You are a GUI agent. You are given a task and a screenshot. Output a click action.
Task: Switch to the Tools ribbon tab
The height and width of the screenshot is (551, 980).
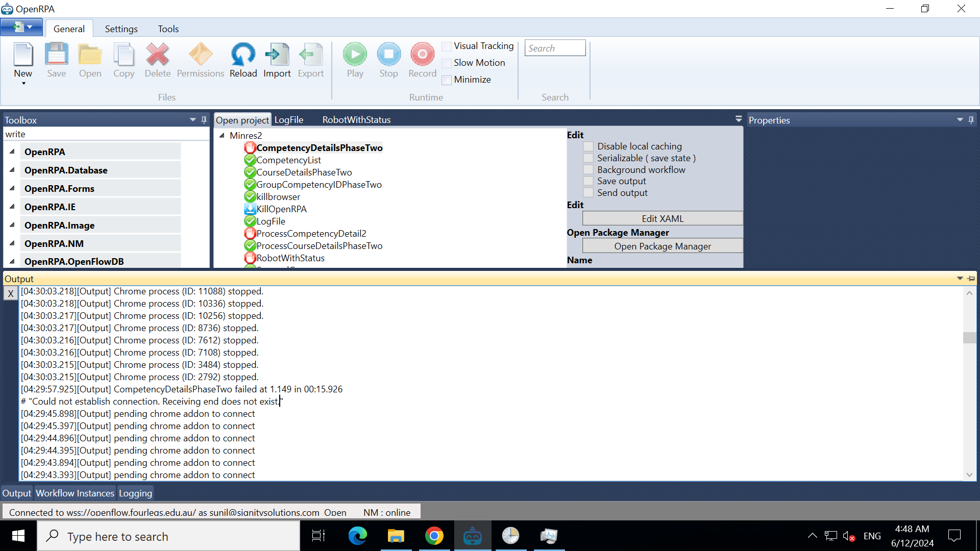168,29
